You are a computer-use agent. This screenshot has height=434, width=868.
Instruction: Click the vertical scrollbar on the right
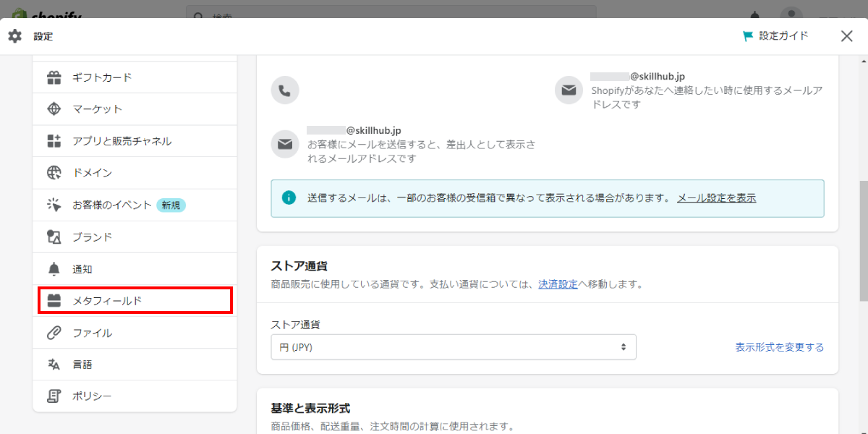[863, 241]
